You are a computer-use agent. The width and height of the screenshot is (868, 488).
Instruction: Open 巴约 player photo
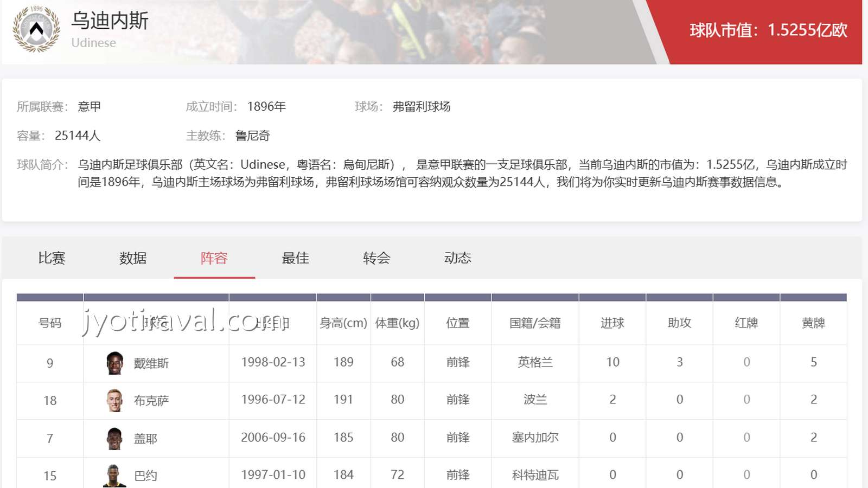114,476
